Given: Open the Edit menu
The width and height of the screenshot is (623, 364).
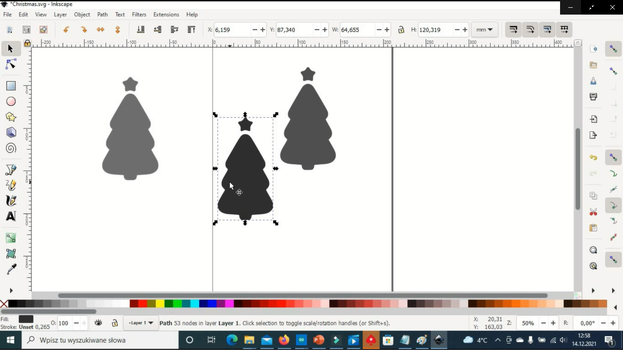Looking at the screenshot, I should point(23,15).
